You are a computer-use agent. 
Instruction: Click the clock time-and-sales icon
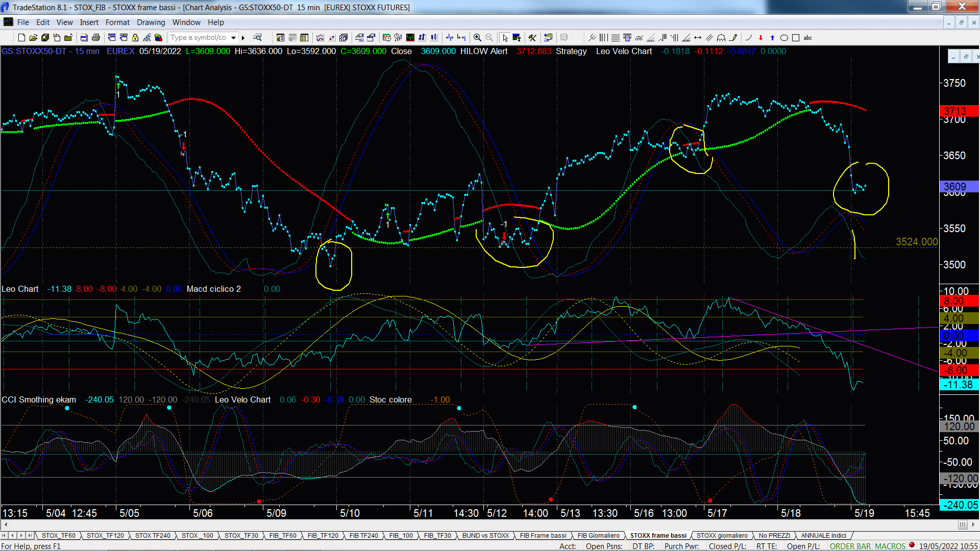pyautogui.click(x=386, y=38)
